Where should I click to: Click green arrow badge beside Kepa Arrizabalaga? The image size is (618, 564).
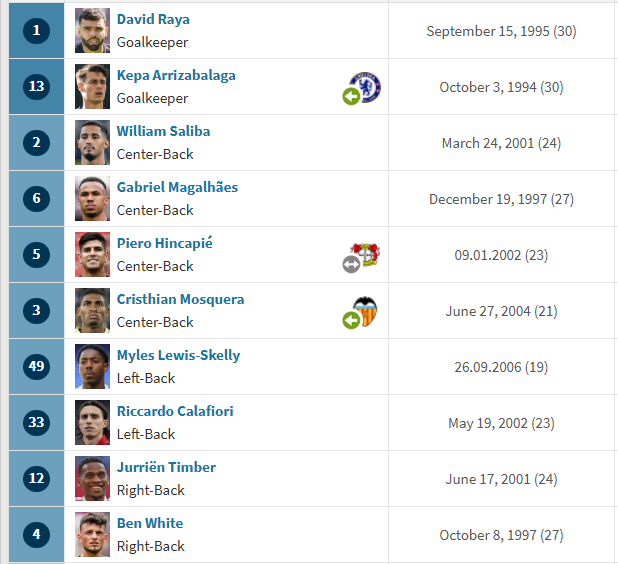(351, 96)
